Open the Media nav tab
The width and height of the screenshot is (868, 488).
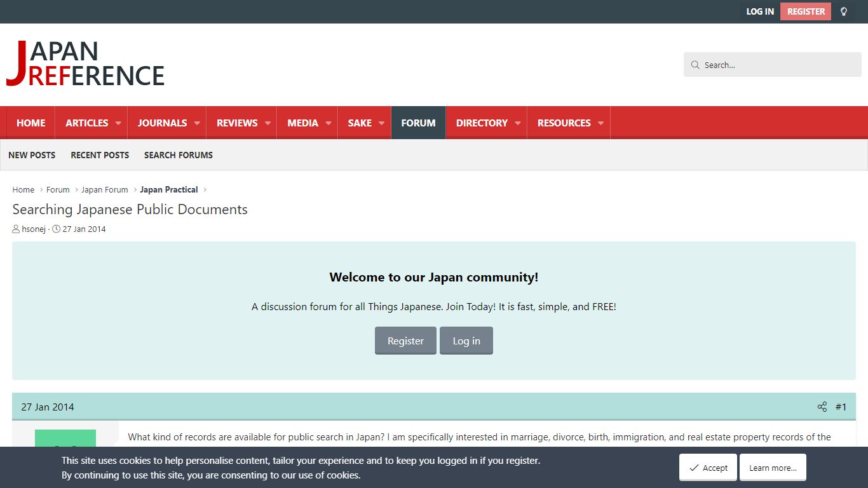click(302, 123)
